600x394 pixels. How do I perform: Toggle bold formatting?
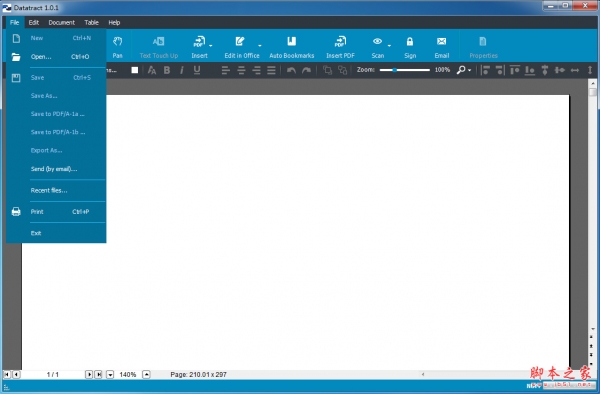pos(167,70)
